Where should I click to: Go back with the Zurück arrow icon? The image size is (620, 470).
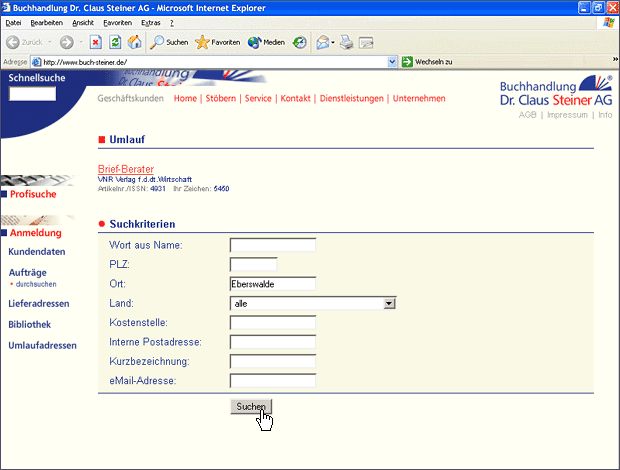click(x=13, y=42)
